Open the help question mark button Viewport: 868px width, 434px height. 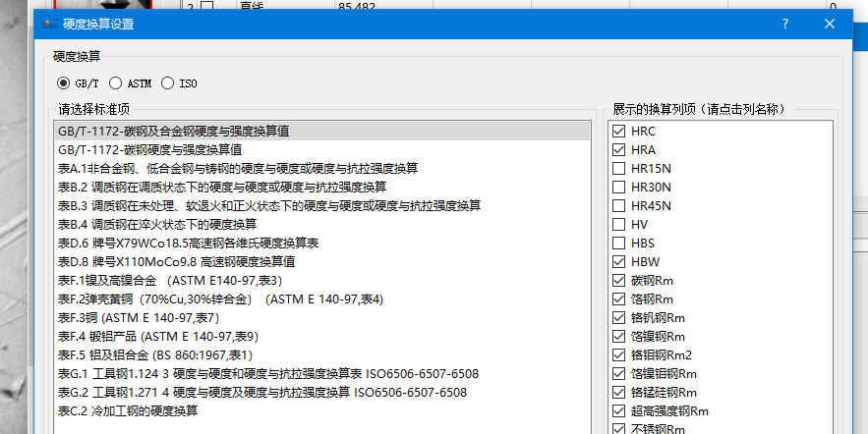tap(785, 24)
